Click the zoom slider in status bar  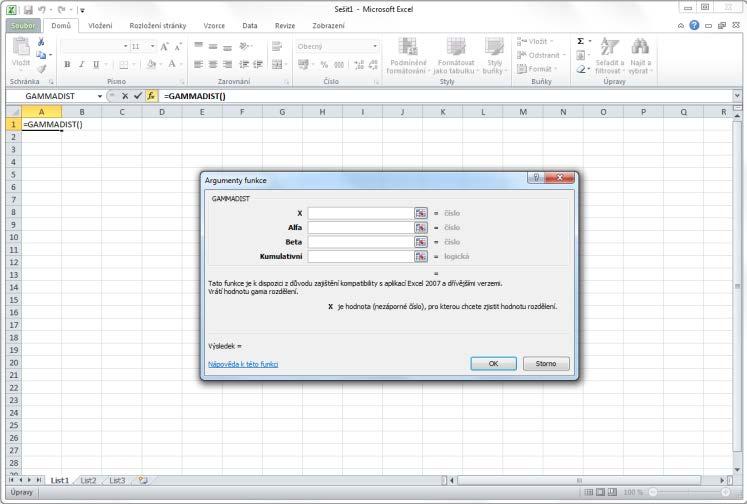(x=688, y=492)
